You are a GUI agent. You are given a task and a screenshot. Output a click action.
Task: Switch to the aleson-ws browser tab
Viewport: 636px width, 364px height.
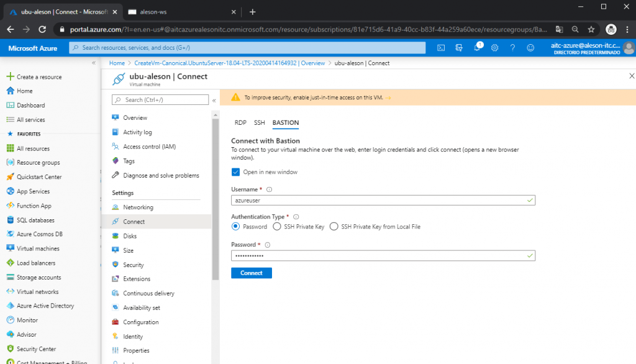pos(182,12)
